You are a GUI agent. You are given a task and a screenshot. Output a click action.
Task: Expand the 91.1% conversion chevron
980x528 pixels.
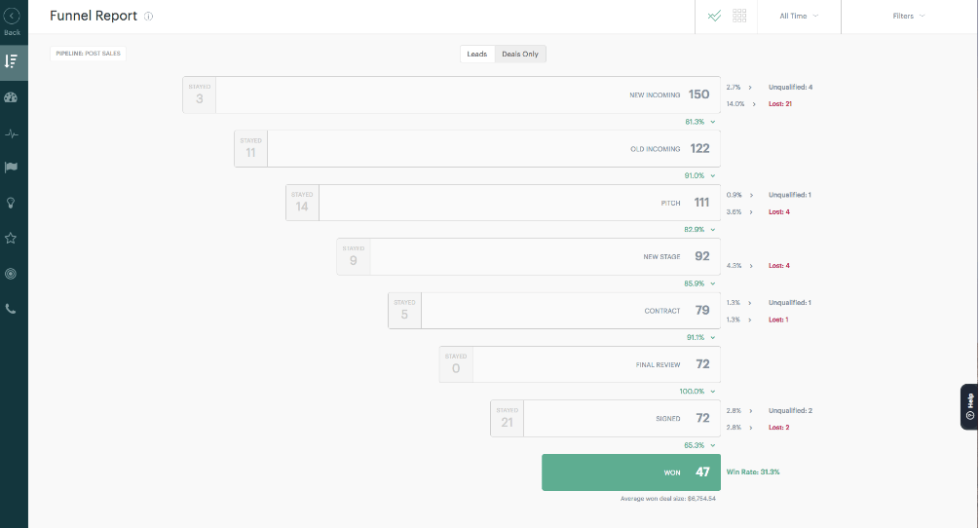click(712, 337)
